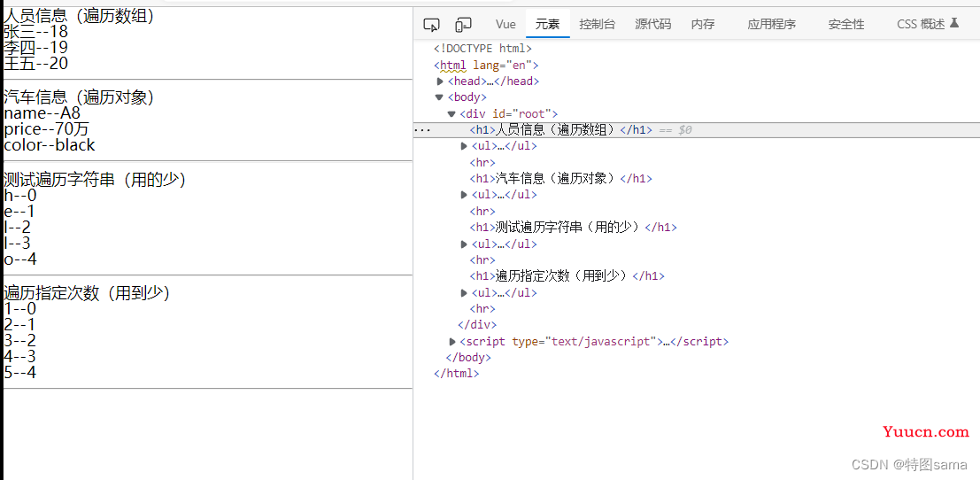Open the 控制台 tab

[598, 25]
